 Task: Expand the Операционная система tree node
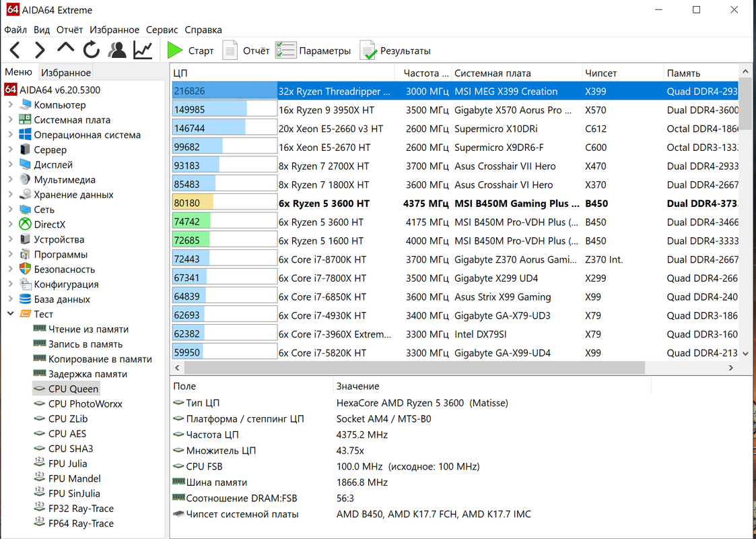point(11,135)
